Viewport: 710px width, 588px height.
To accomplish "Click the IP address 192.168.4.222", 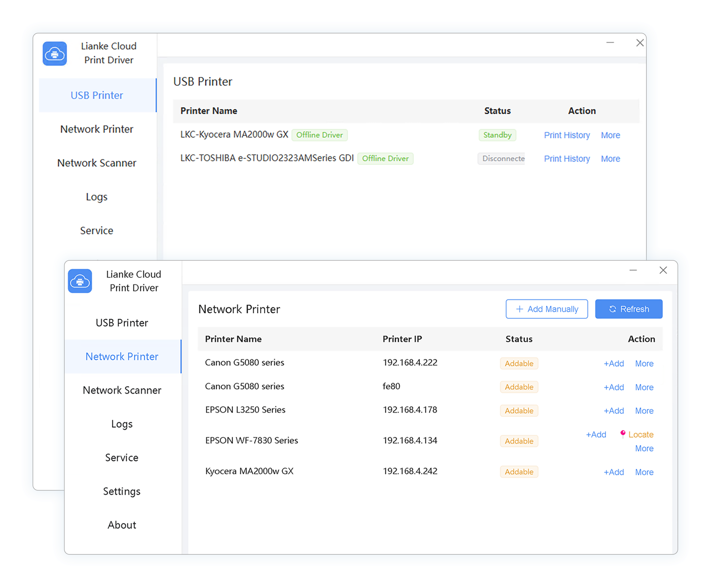I will [410, 363].
